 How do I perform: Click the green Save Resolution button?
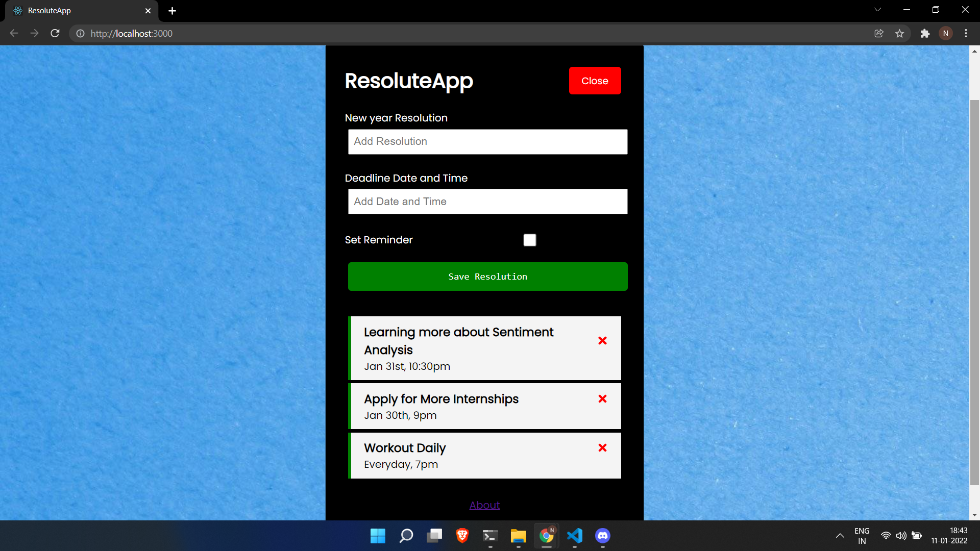pyautogui.click(x=487, y=277)
